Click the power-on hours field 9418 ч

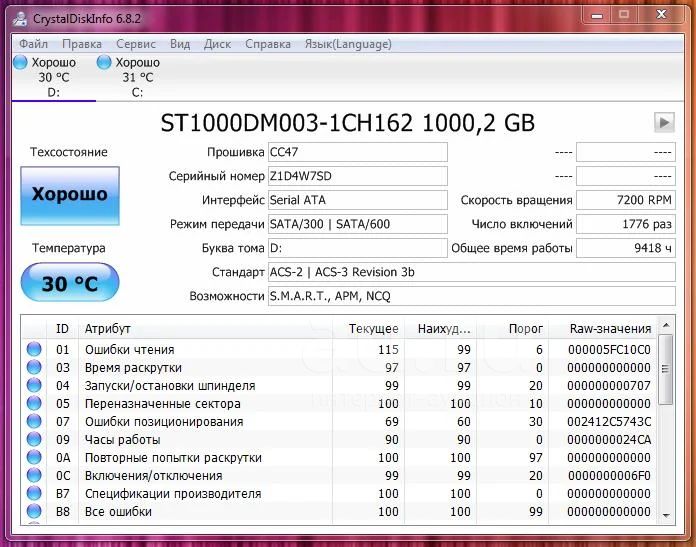[x=626, y=248]
